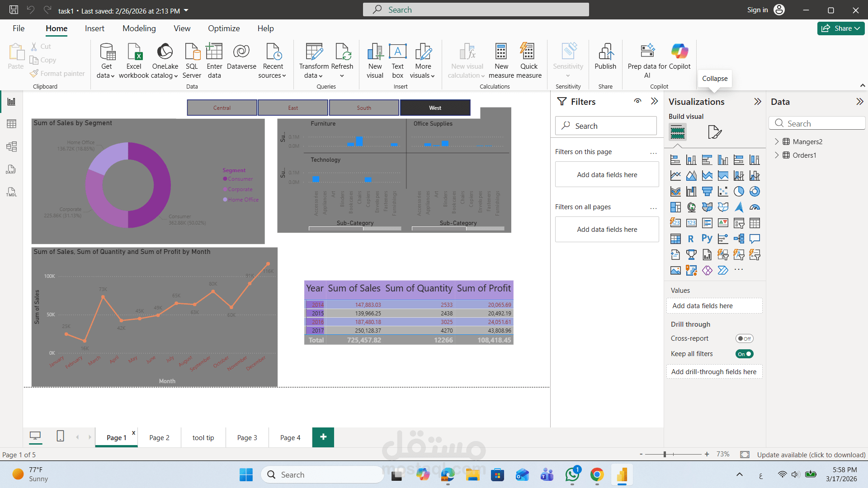The image size is (868, 488).
Task: Toggle Cross-report drill through off switch
Action: [744, 338]
